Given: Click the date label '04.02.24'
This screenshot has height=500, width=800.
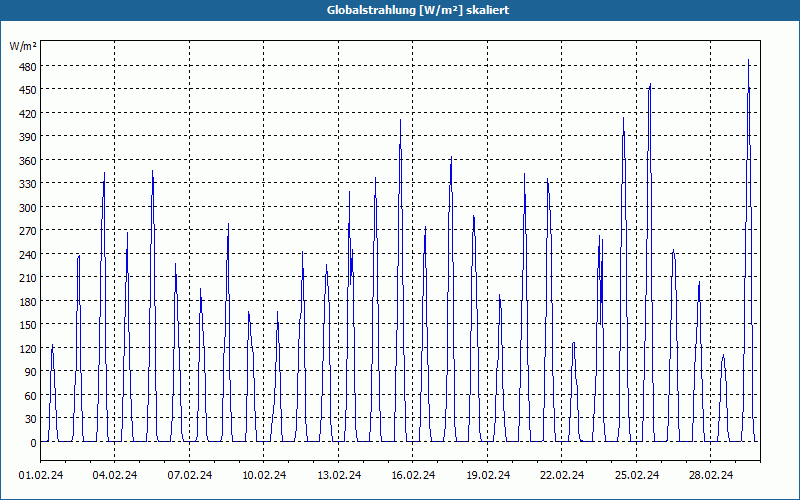Looking at the screenshot, I should coord(115,475).
